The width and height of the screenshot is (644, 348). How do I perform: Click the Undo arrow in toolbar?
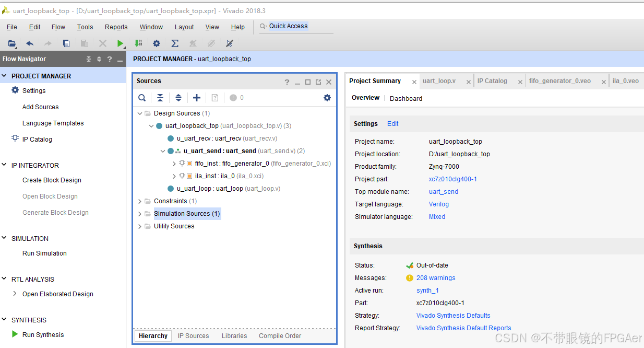[x=30, y=43]
